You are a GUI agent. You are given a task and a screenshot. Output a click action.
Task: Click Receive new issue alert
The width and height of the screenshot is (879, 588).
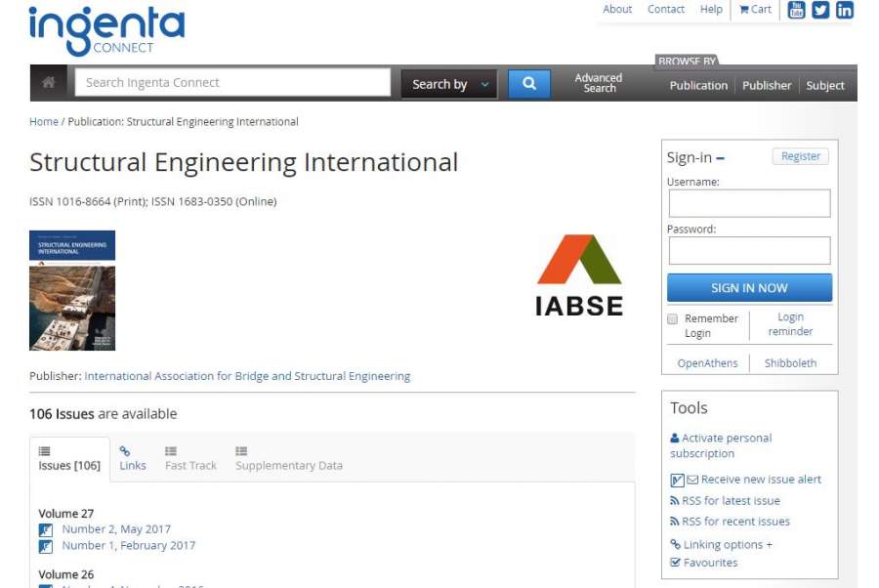[761, 480]
